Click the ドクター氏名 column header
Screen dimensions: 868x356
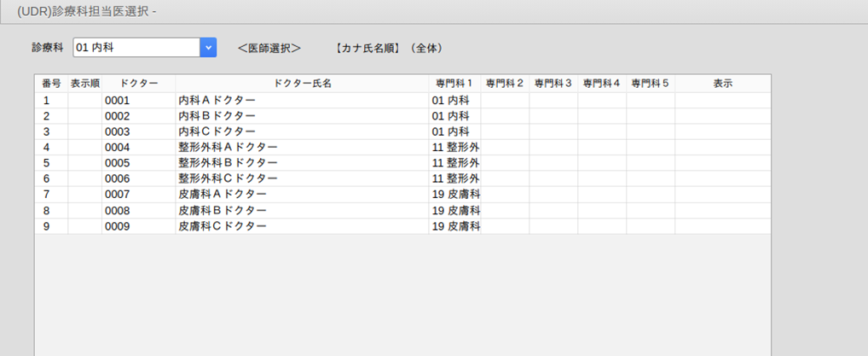pos(302,84)
